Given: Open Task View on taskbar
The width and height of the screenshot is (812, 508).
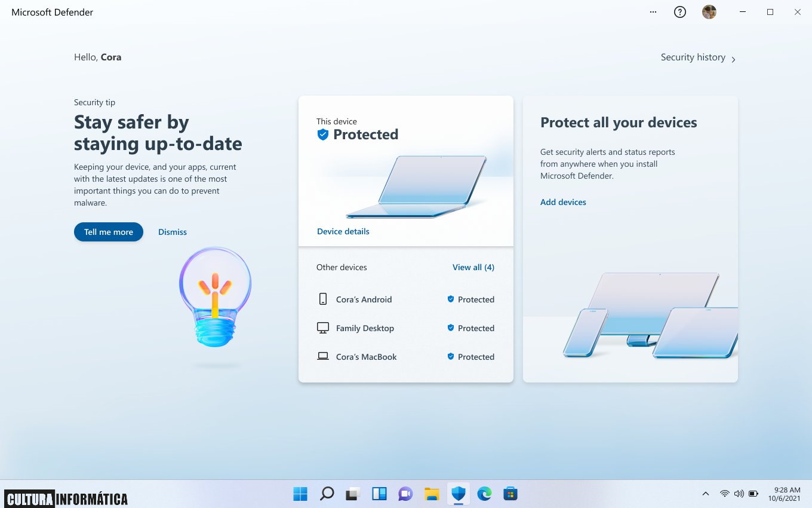Looking at the screenshot, I should coord(353,494).
